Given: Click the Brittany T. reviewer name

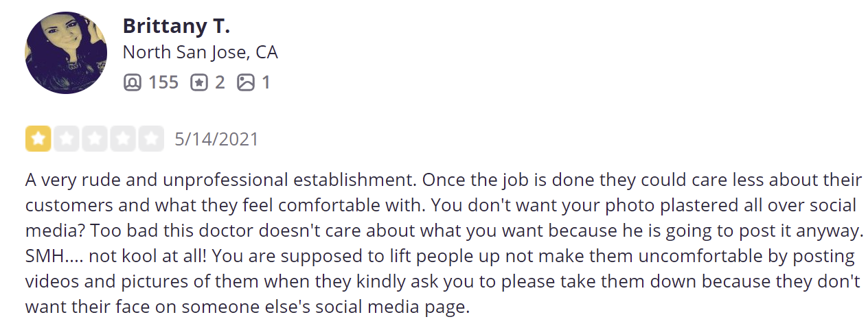Looking at the screenshot, I should [176, 26].
